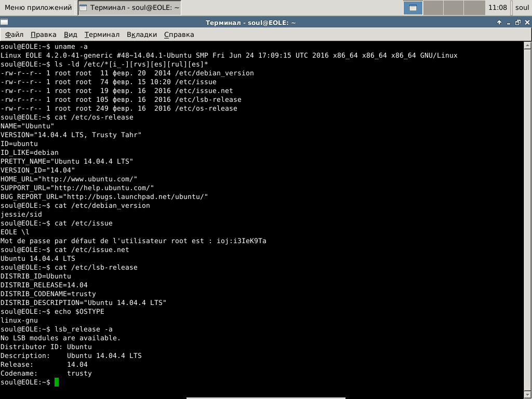Click the 'Distributor ID: Ubuntu' line
The image size is (532, 399).
(x=46, y=347)
